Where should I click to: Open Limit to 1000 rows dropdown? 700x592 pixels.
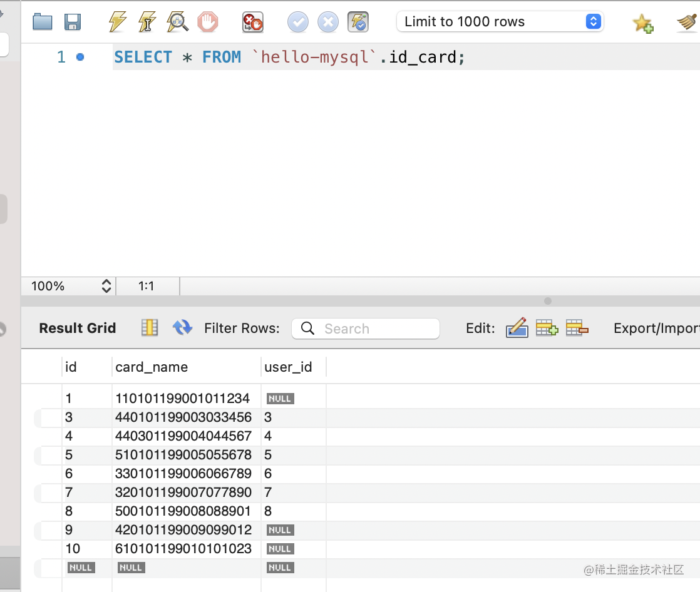pyautogui.click(x=500, y=21)
